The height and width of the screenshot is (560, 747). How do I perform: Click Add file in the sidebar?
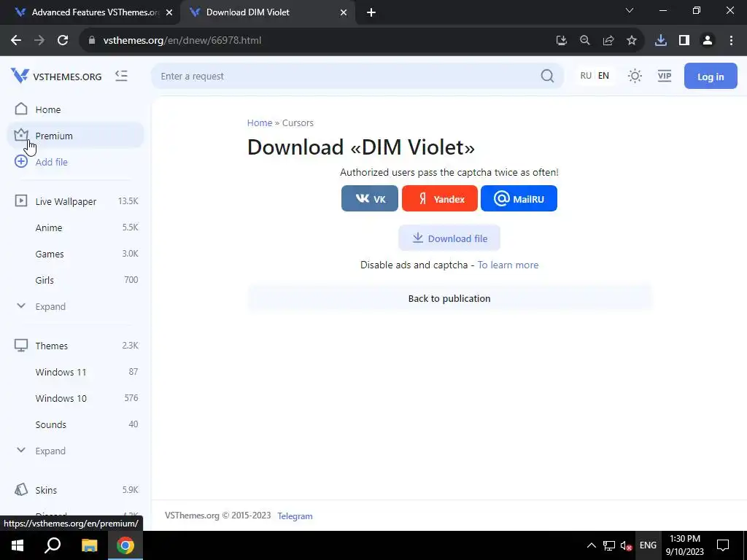tap(75, 162)
